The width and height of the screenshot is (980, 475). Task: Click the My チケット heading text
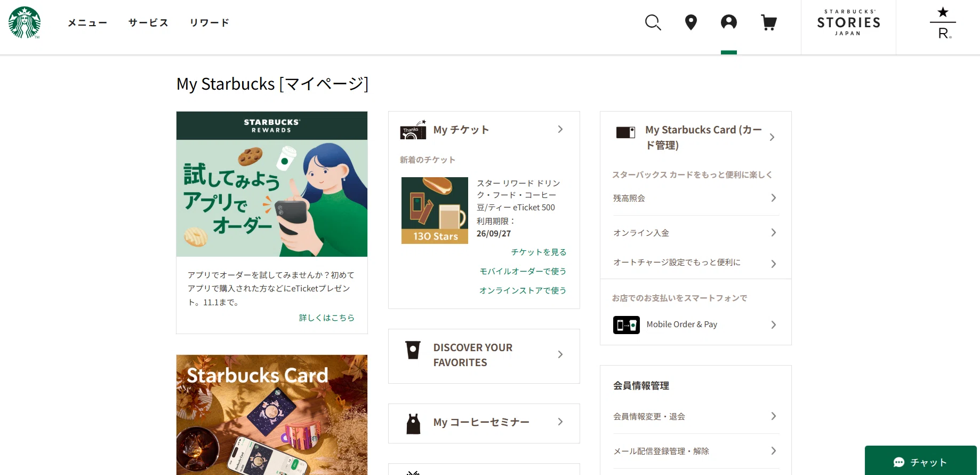coord(461,130)
